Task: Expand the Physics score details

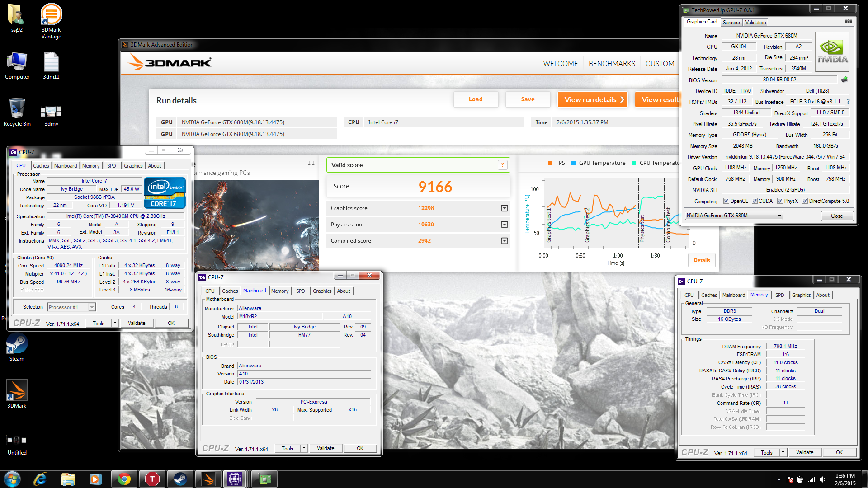Action: 504,225
